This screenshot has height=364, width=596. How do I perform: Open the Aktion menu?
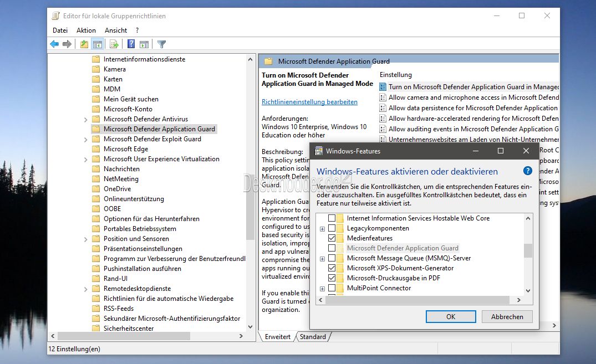pyautogui.click(x=86, y=30)
